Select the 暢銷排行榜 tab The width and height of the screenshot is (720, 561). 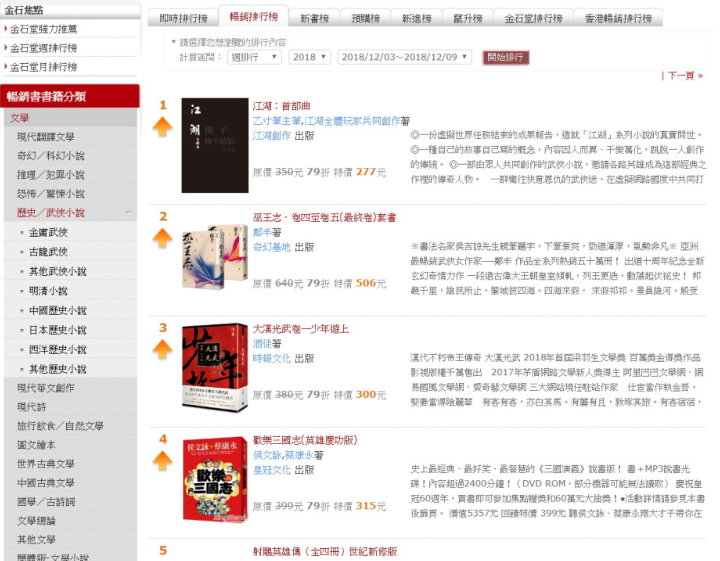pyautogui.click(x=254, y=17)
